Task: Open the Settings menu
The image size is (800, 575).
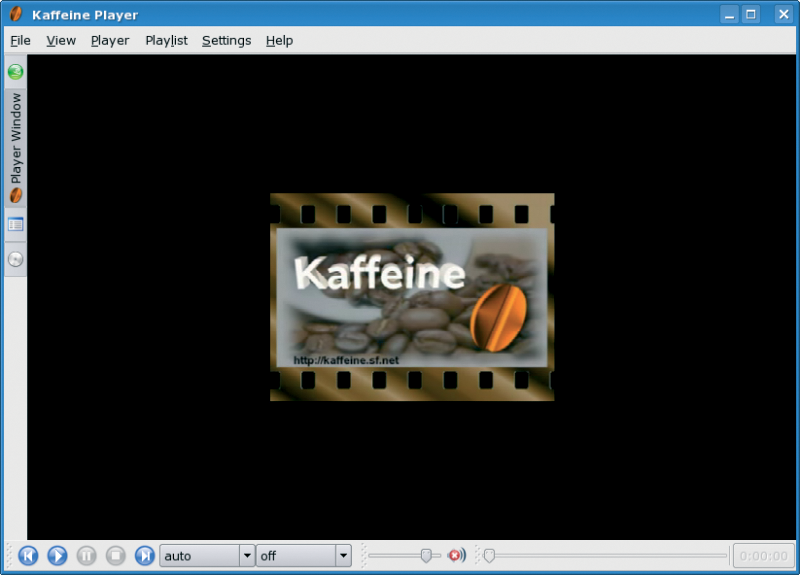Action: (x=227, y=40)
